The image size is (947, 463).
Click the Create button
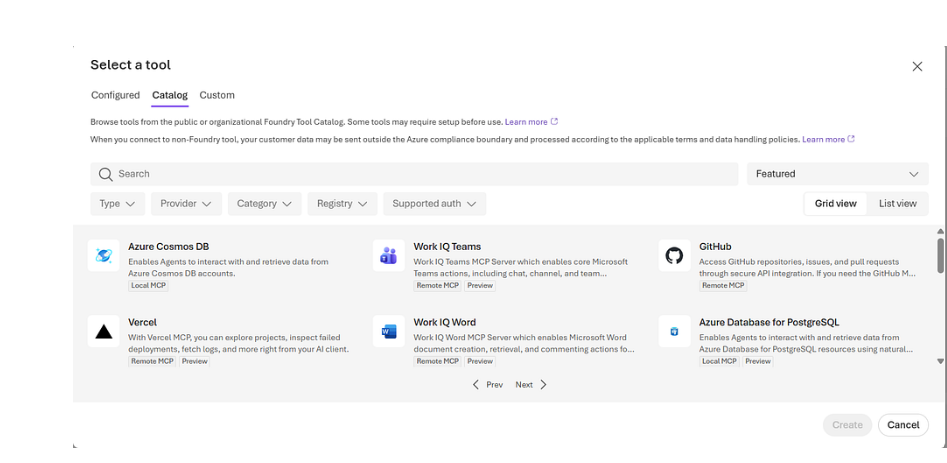[x=847, y=425]
